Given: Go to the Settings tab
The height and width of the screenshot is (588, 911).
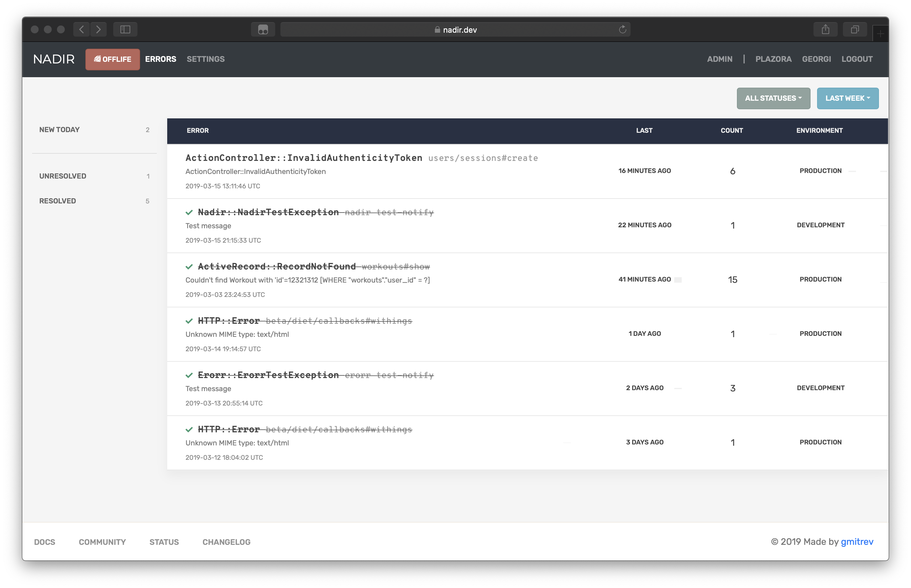Looking at the screenshot, I should [x=205, y=59].
